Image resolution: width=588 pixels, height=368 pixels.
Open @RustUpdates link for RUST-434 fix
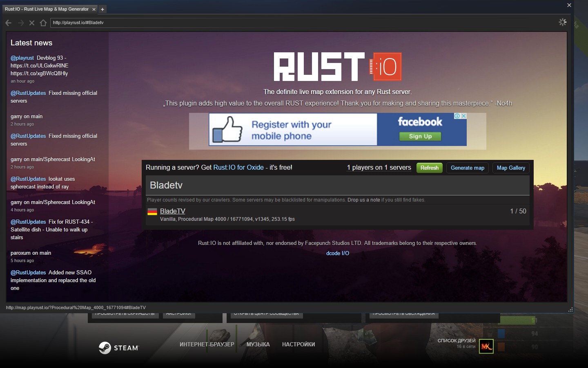pyautogui.click(x=28, y=222)
